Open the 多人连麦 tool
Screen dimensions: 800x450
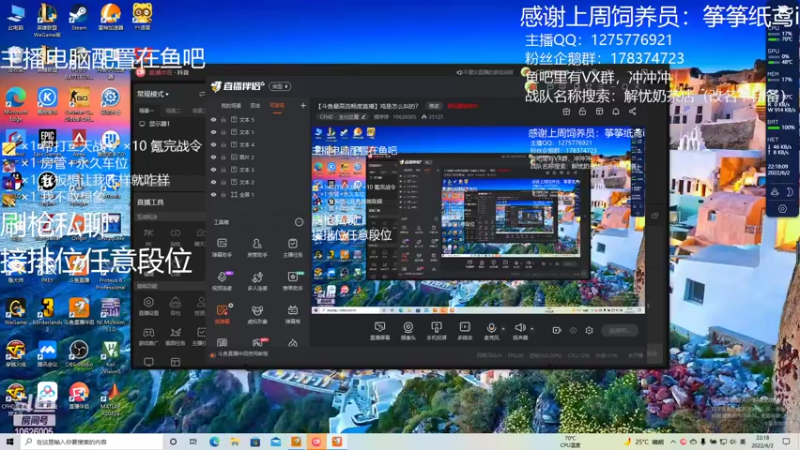click(257, 281)
